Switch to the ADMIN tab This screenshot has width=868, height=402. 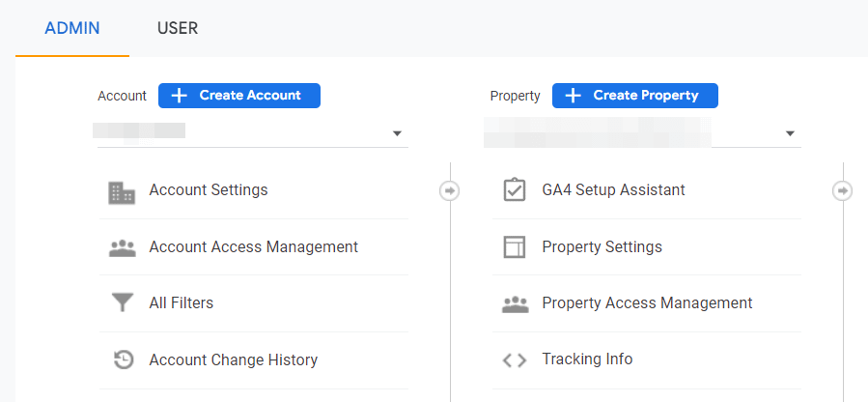[x=72, y=28]
